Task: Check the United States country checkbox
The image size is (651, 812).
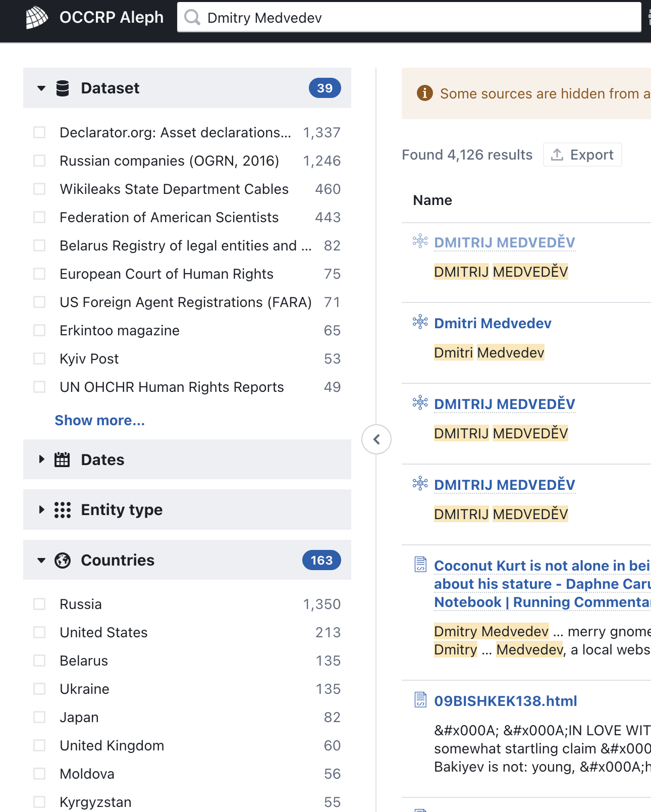Action: tap(39, 632)
